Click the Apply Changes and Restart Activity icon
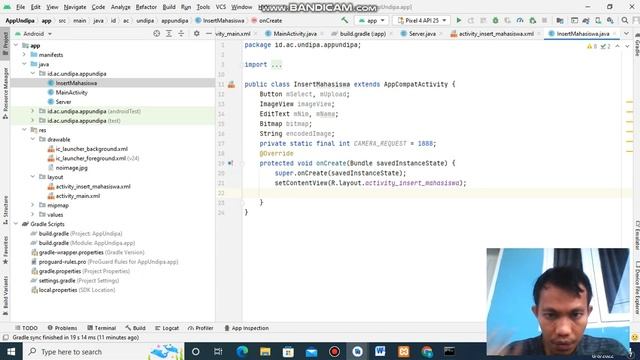 pyautogui.click(x=471, y=20)
